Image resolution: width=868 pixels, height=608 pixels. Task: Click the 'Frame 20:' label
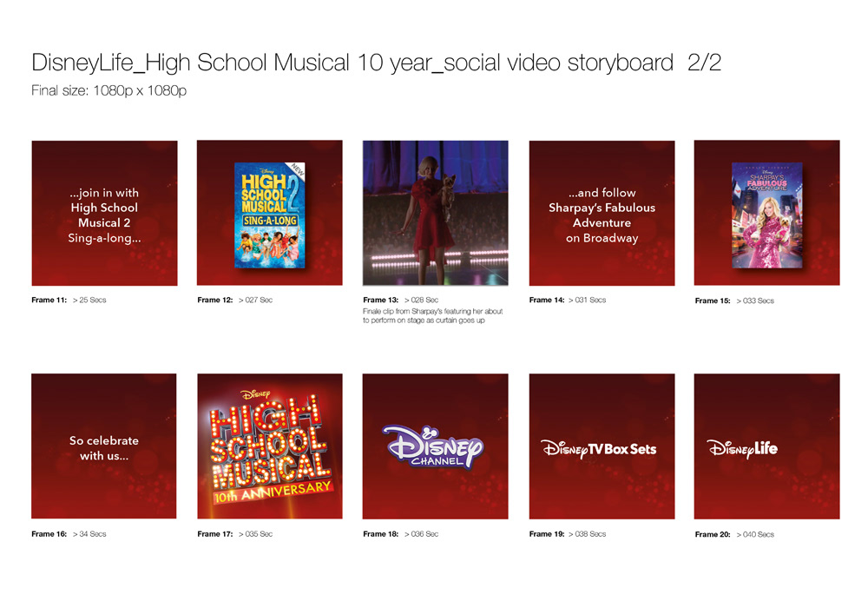(x=713, y=535)
